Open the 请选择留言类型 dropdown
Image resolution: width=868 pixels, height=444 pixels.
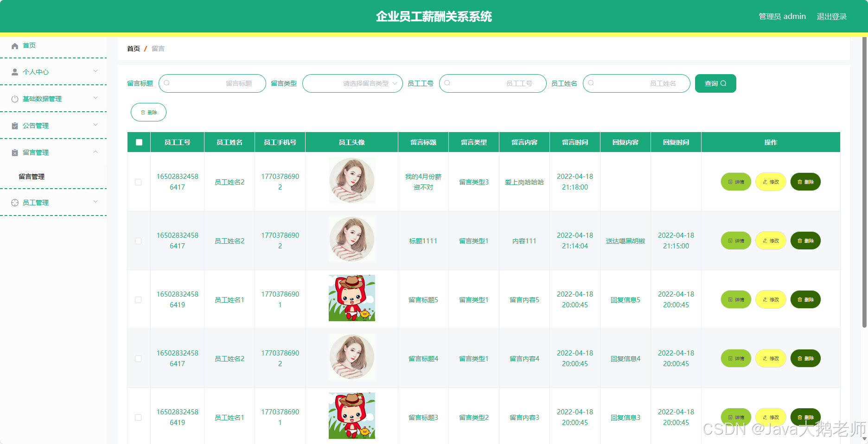coord(352,83)
